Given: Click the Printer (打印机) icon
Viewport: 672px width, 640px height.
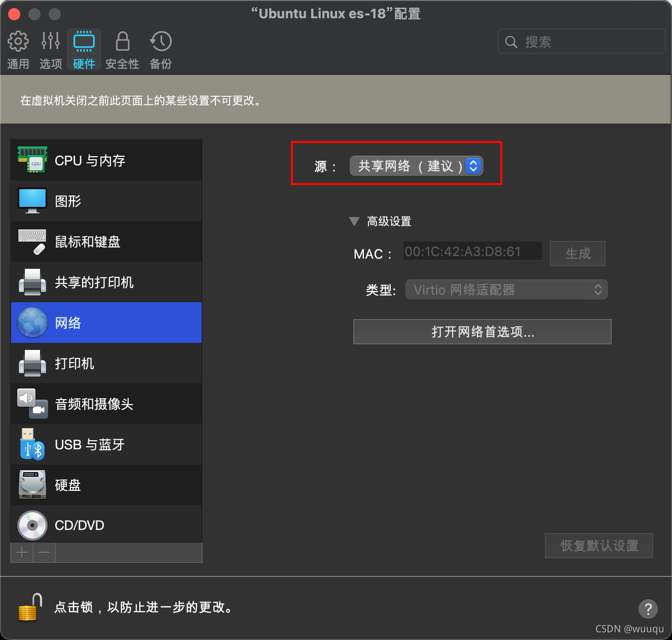Looking at the screenshot, I should click(x=32, y=363).
